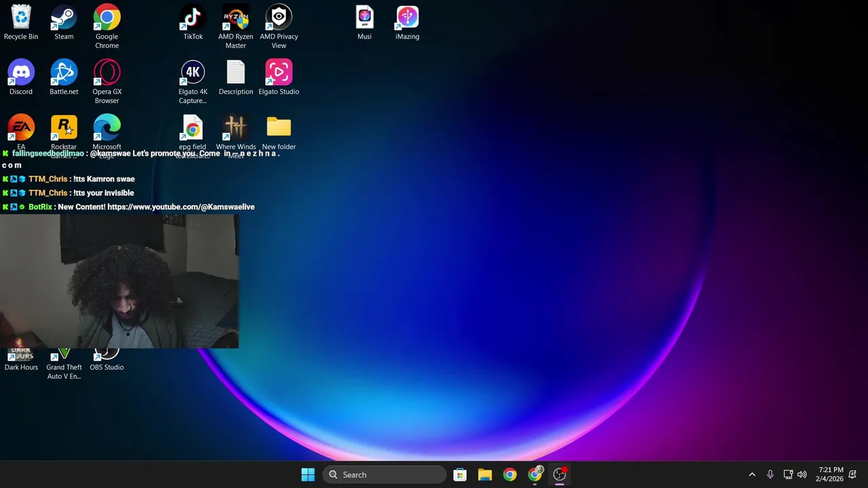The height and width of the screenshot is (488, 868).
Task: Select the Grand Theft Auto V shortcut
Action: [64, 365]
